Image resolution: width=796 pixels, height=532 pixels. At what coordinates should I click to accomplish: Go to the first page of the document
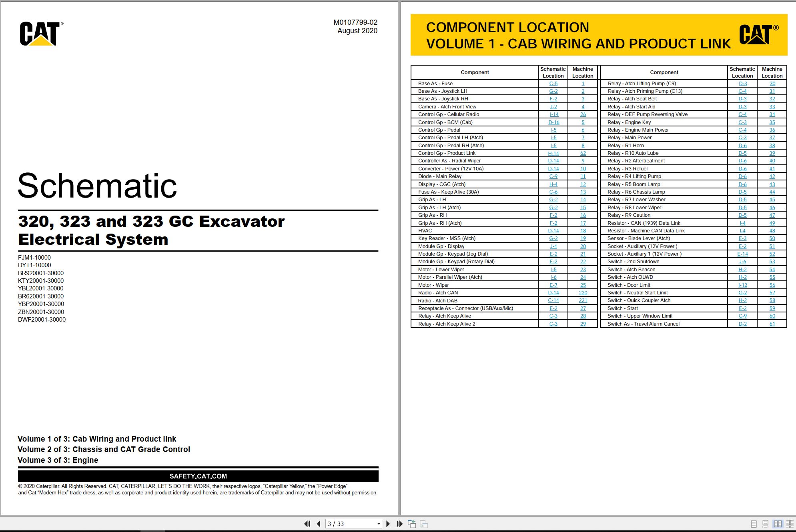tap(307, 524)
